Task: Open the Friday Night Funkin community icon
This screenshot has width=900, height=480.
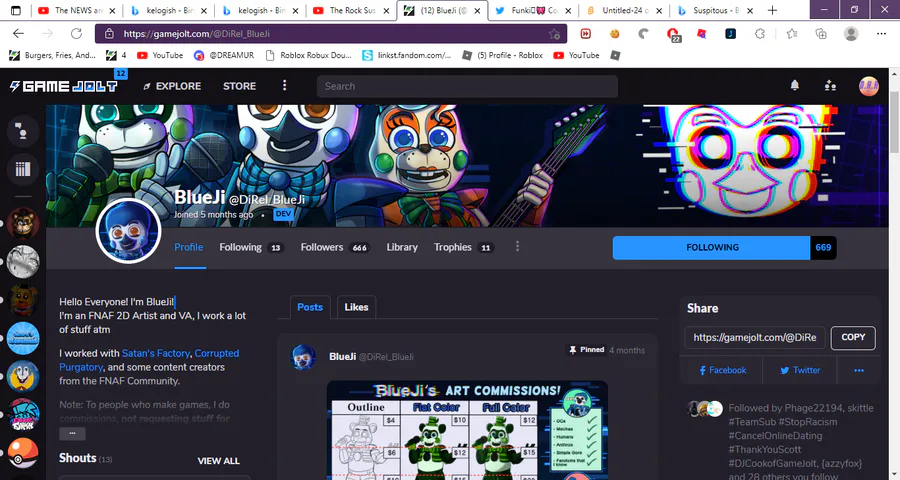Action: pyautogui.click(x=23, y=415)
